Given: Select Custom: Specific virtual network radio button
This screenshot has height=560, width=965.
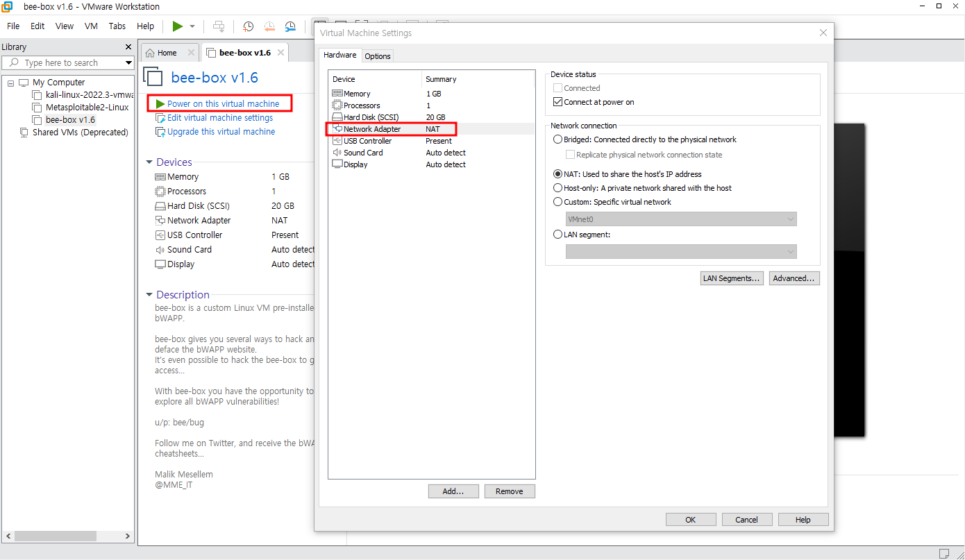Looking at the screenshot, I should click(x=557, y=202).
